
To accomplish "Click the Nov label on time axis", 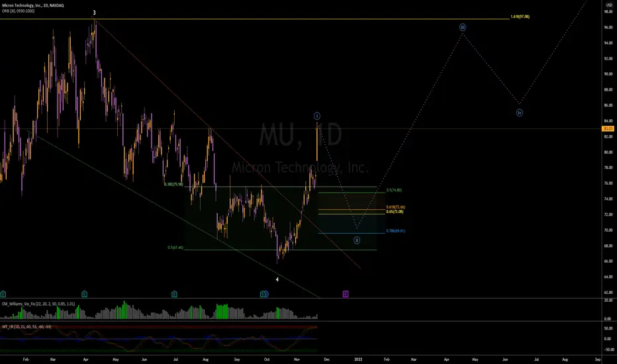I will [x=297, y=359].
